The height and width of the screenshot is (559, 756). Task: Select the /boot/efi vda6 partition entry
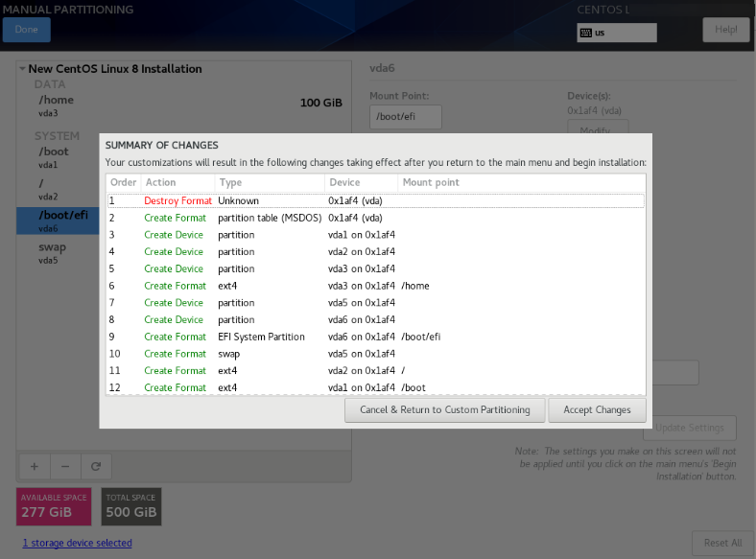59,221
